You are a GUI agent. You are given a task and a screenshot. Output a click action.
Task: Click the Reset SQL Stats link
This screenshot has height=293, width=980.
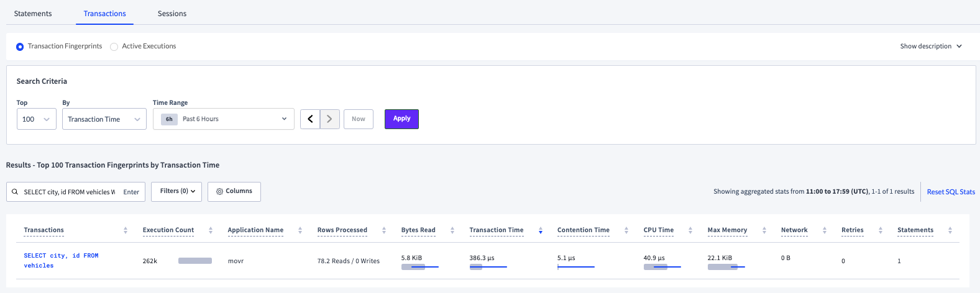pyautogui.click(x=951, y=192)
